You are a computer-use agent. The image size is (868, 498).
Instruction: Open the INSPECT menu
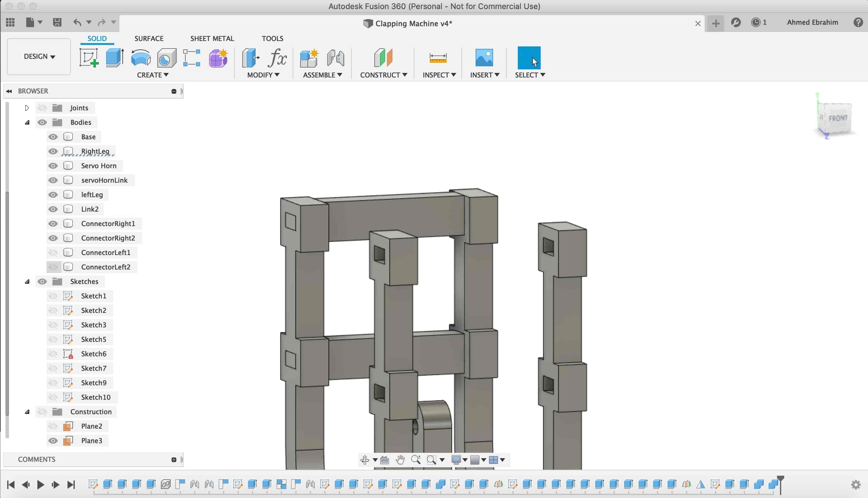click(x=439, y=75)
